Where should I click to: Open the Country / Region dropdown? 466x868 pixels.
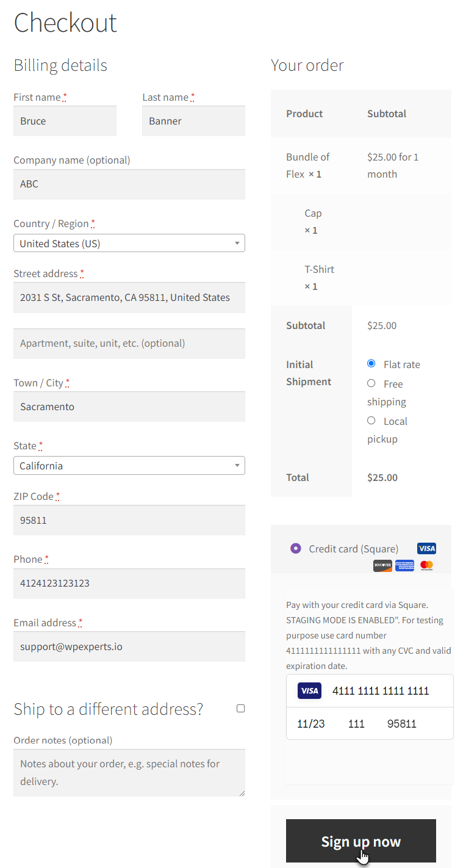click(x=129, y=243)
